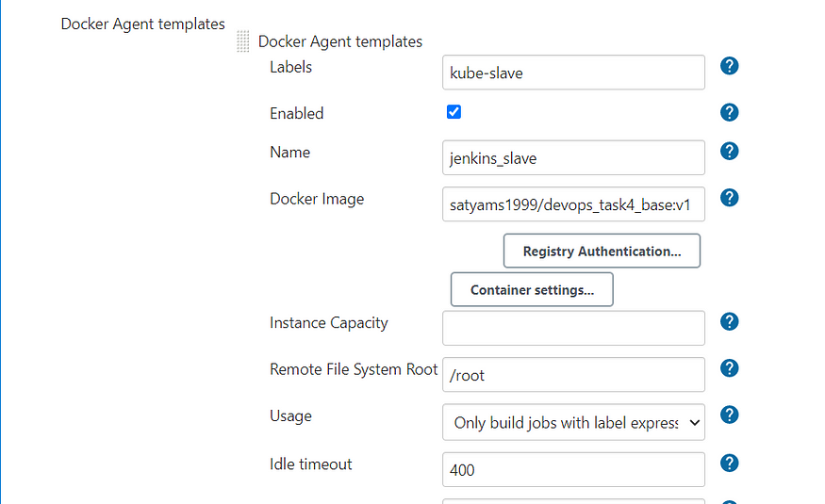This screenshot has height=504, width=825.
Task: Open the Usage dropdown
Action: 573,423
